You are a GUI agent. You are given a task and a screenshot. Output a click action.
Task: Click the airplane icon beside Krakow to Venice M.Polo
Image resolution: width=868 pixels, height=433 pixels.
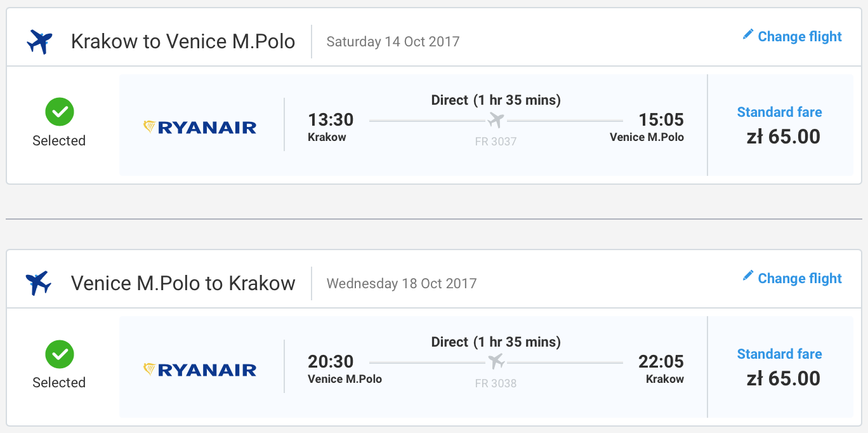(39, 42)
